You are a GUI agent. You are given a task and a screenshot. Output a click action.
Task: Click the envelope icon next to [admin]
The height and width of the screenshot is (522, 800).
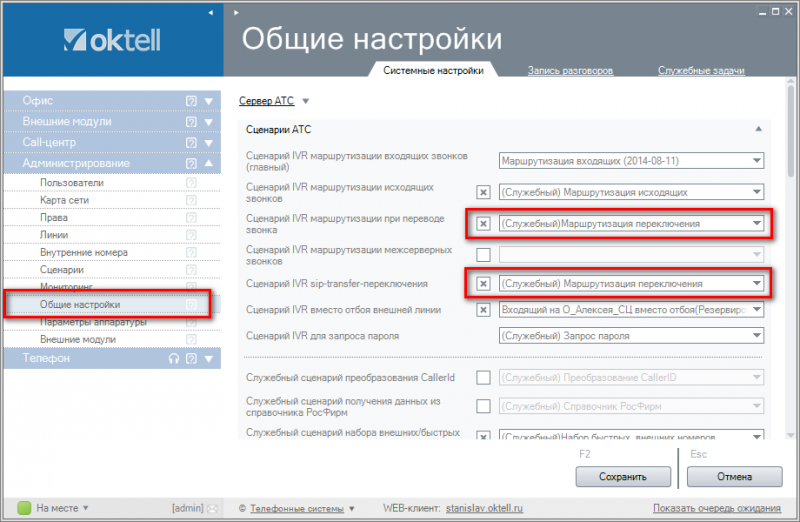tap(212, 508)
